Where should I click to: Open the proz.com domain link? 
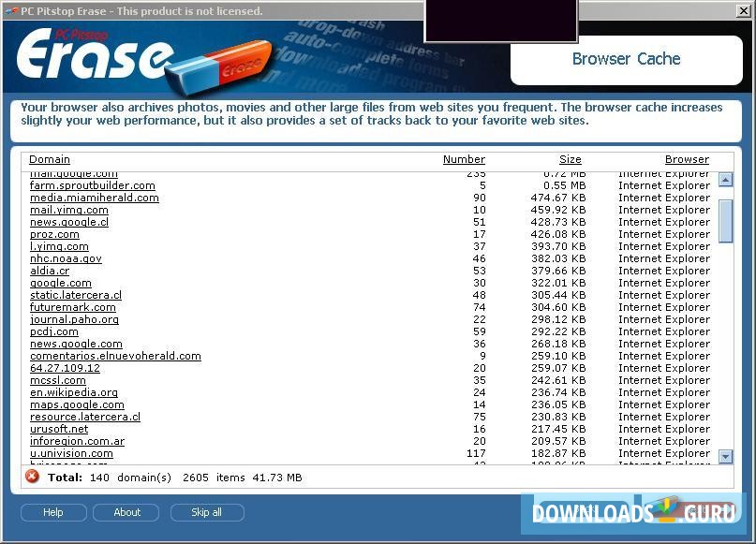[54, 234]
